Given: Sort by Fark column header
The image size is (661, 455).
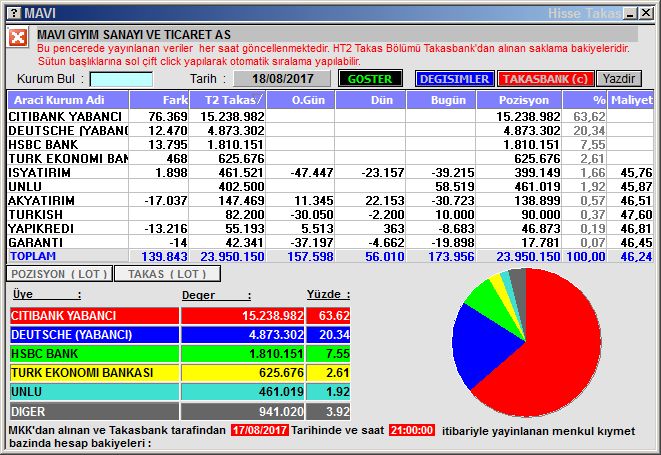Looking at the screenshot, I should pos(159,100).
